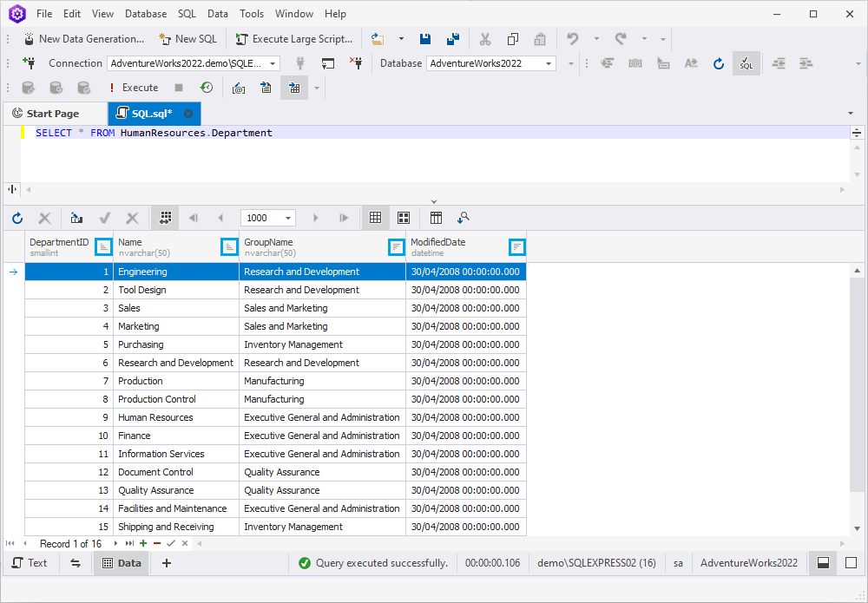
Task: Switch to Grid view mode
Action: (x=375, y=218)
